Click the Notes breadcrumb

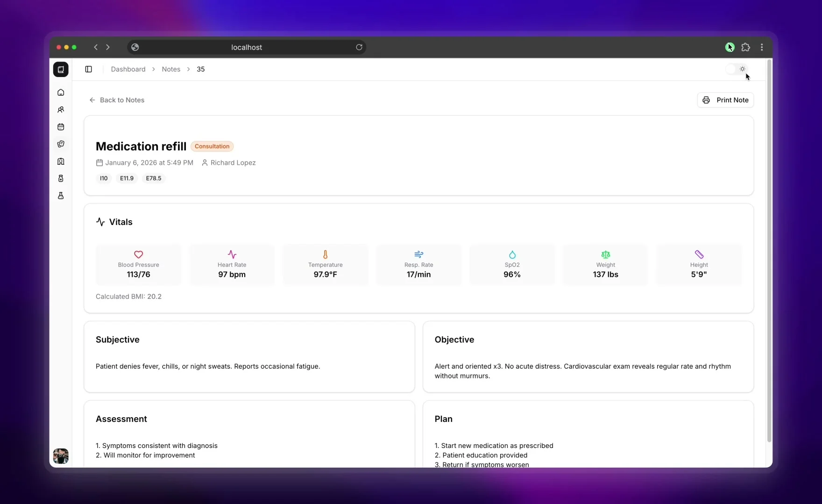coord(171,69)
